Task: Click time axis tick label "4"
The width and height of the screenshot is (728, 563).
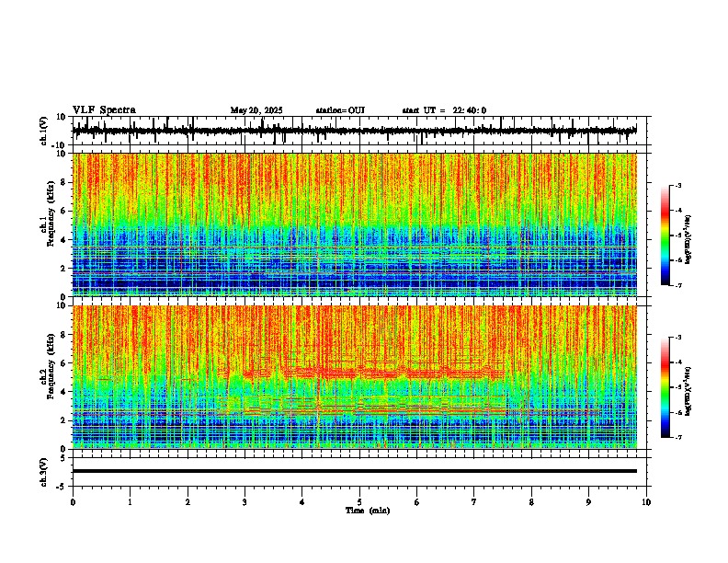Action: coord(301,502)
